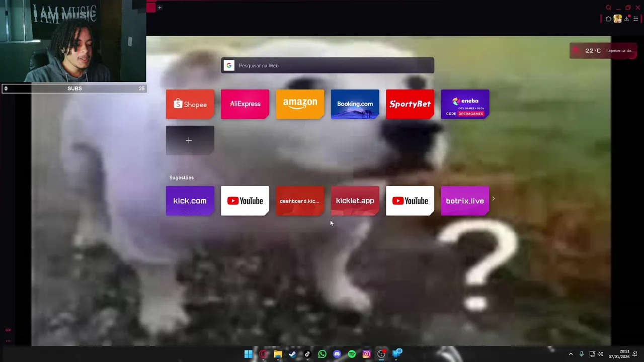The height and width of the screenshot is (362, 644).
Task: Click the Sugestões heading label
Action: (181, 177)
